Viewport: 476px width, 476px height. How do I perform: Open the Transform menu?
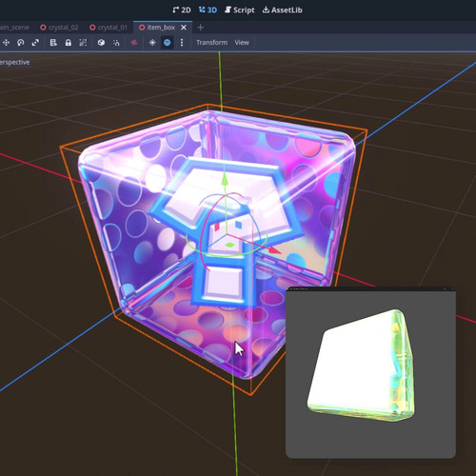[x=211, y=43]
